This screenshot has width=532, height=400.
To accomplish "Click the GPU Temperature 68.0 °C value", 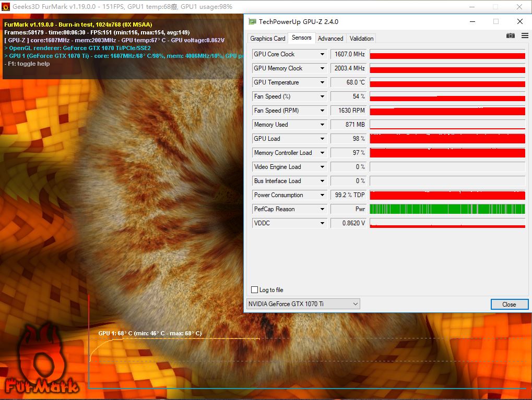I will coord(348,82).
